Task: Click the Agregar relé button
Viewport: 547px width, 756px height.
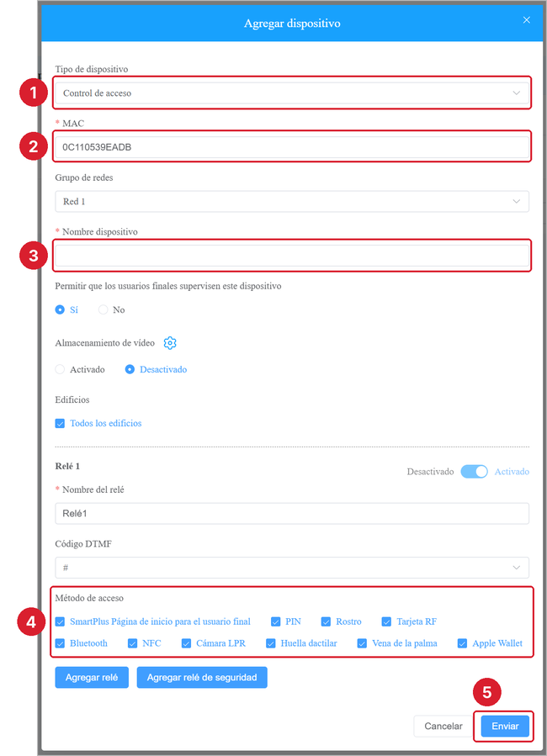Action: coord(92,678)
